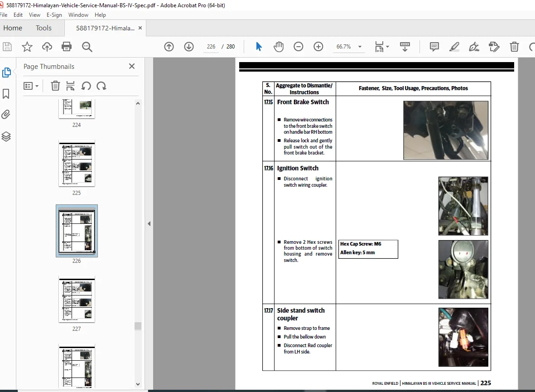Open the Bookmarks sidebar panel

(x=6, y=94)
